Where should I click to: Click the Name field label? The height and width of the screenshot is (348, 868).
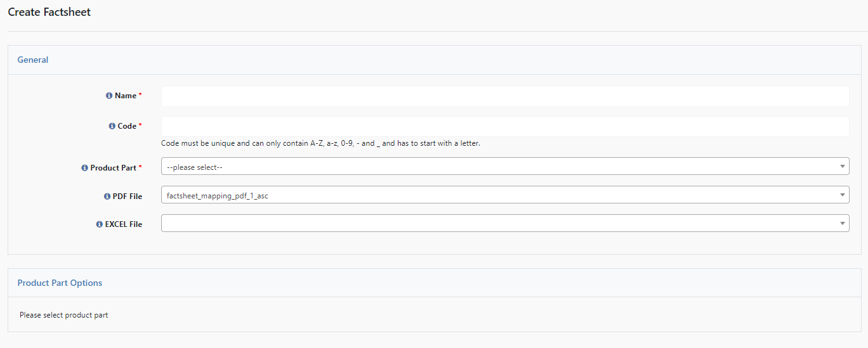pyautogui.click(x=126, y=96)
